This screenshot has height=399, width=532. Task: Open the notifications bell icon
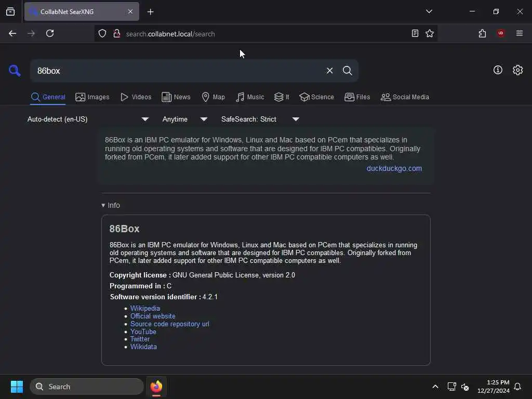517,387
